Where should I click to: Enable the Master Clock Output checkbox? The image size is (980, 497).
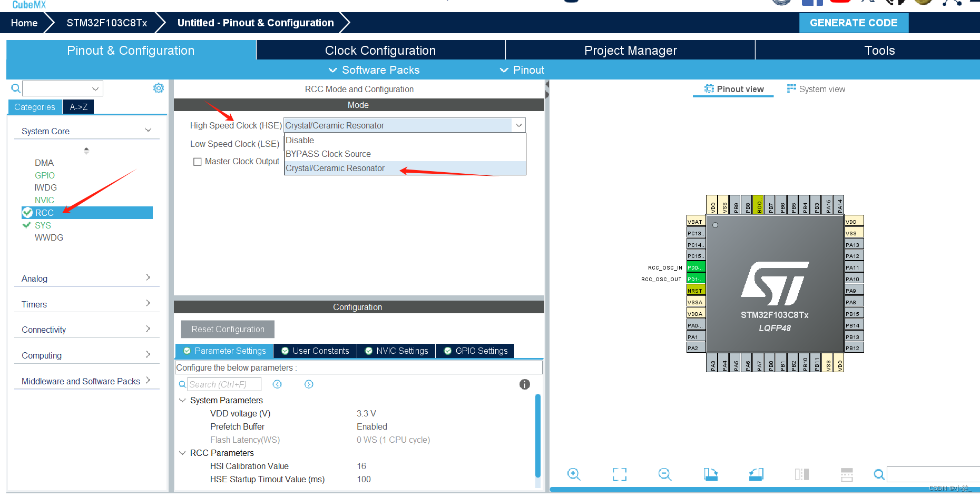[x=198, y=162]
